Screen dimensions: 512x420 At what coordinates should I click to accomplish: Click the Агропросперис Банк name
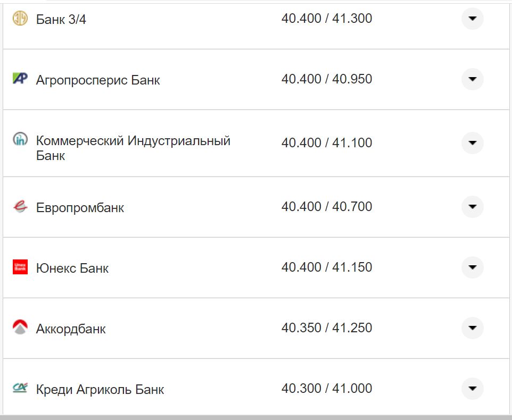(x=99, y=79)
